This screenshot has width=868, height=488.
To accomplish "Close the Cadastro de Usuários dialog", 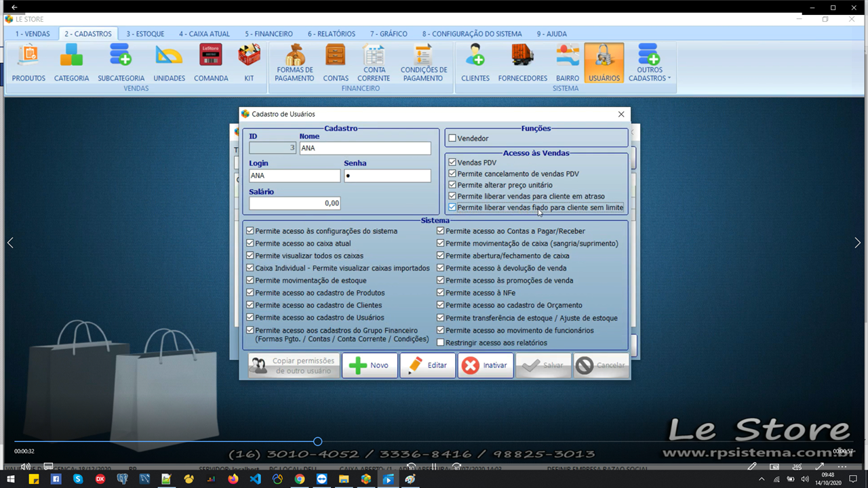I will [x=621, y=114].
